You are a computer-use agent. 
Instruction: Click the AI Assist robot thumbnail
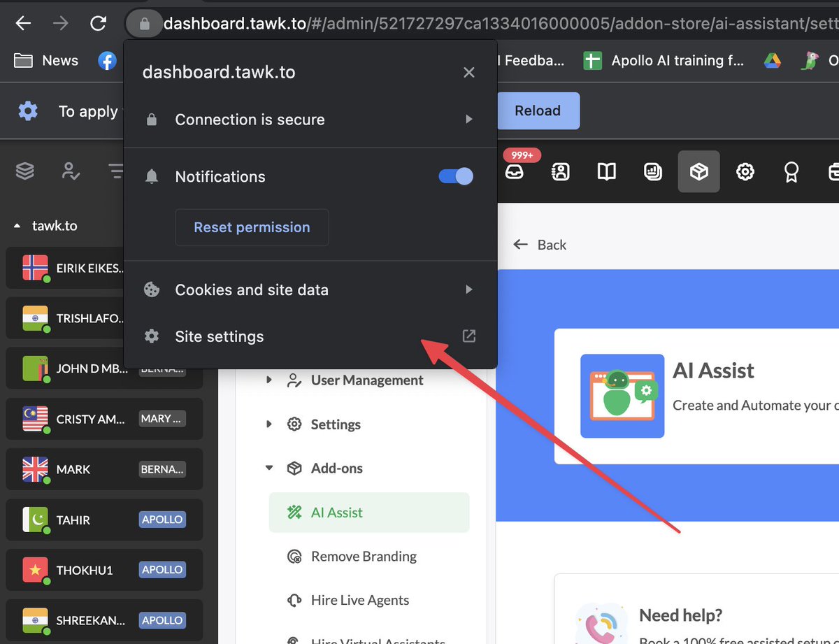622,396
